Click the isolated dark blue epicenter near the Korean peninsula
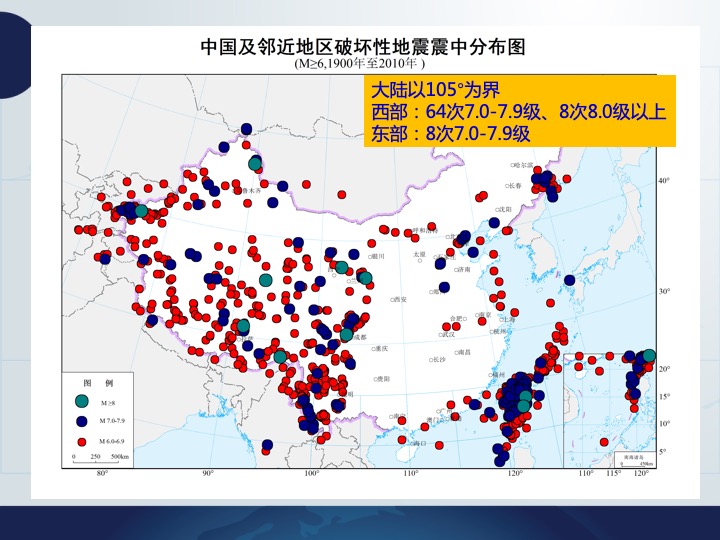The height and width of the screenshot is (540, 720). click(569, 280)
